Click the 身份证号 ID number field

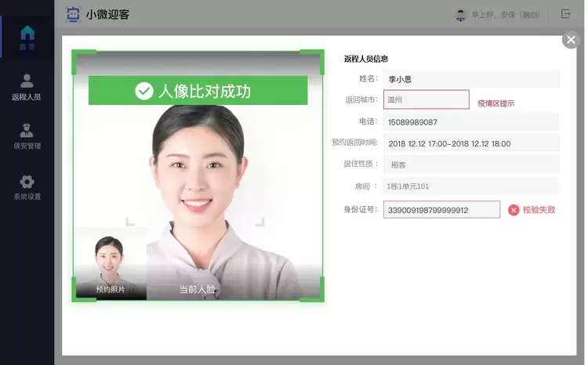[441, 210]
